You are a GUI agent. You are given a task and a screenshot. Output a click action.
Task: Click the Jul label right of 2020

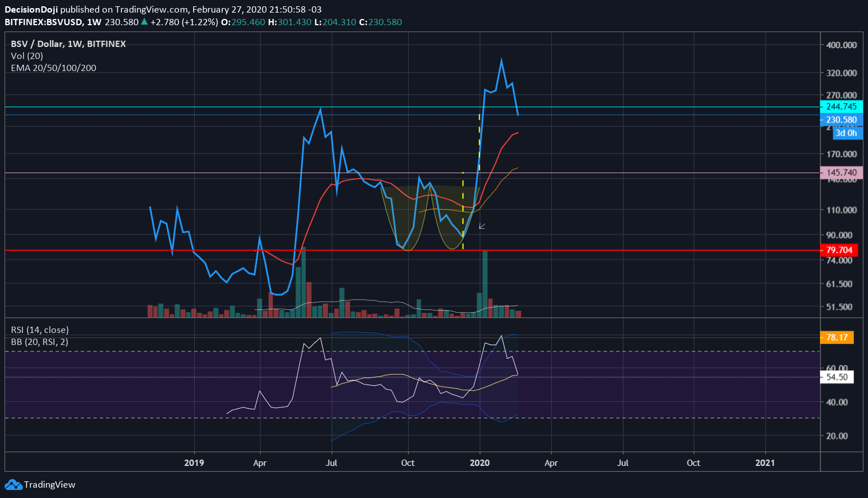point(622,462)
